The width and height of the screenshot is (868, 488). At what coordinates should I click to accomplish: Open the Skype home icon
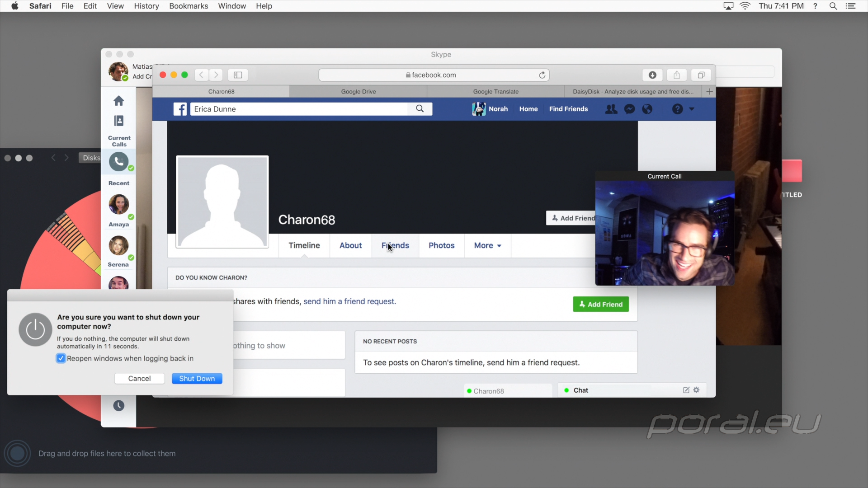pyautogui.click(x=118, y=100)
